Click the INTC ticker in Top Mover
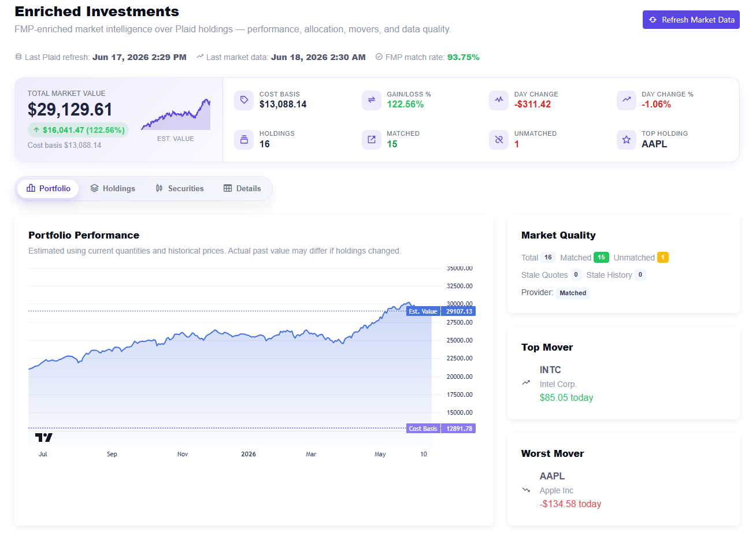The height and width of the screenshot is (536, 756). [x=550, y=370]
